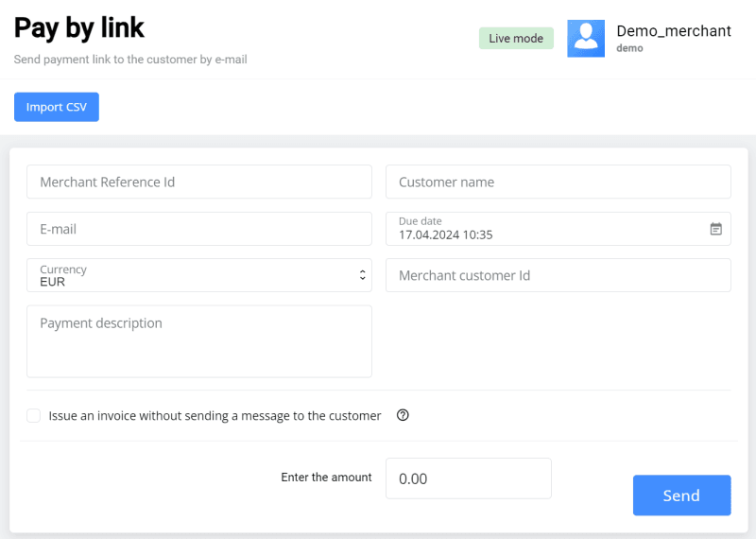Select the E-mail input field
This screenshot has width=756, height=539.
click(x=199, y=229)
